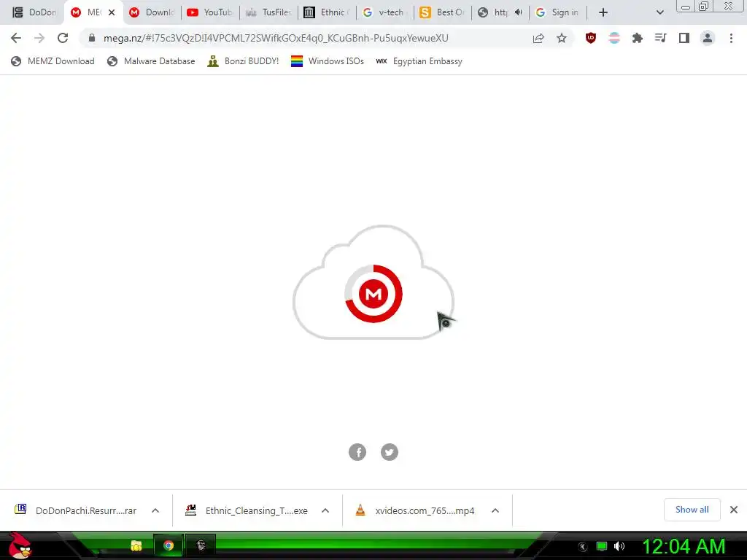Open the network tray icon

[602, 546]
